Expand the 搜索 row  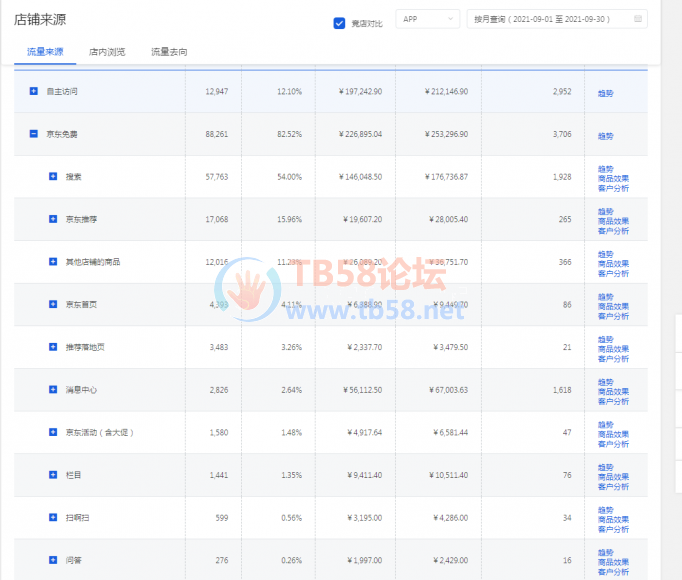point(53,176)
